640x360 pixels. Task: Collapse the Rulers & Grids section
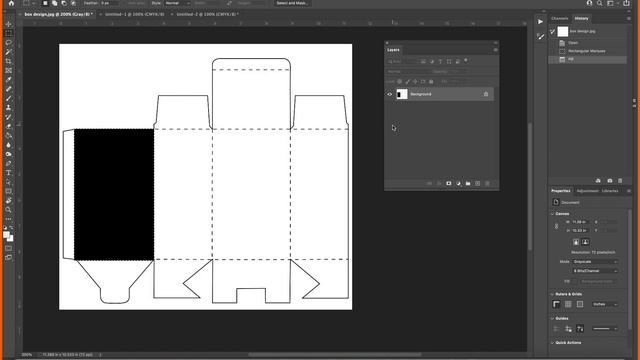click(553, 294)
